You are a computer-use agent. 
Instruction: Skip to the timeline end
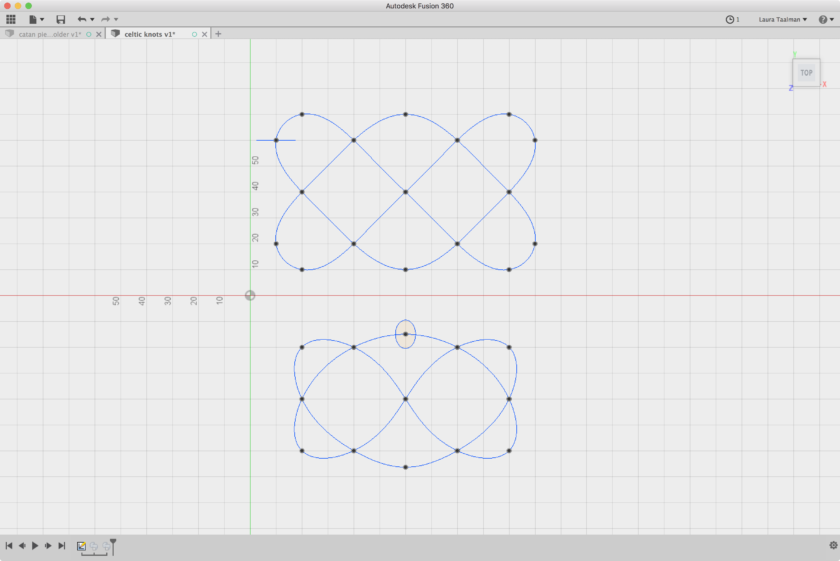point(62,546)
